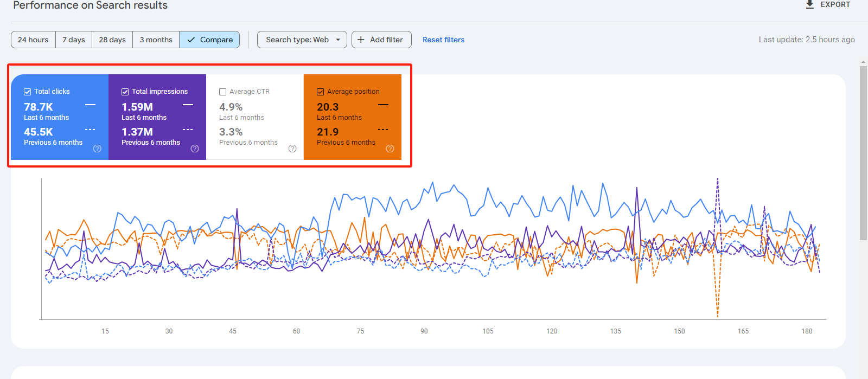Uncheck the Total impressions checkbox

click(125, 92)
